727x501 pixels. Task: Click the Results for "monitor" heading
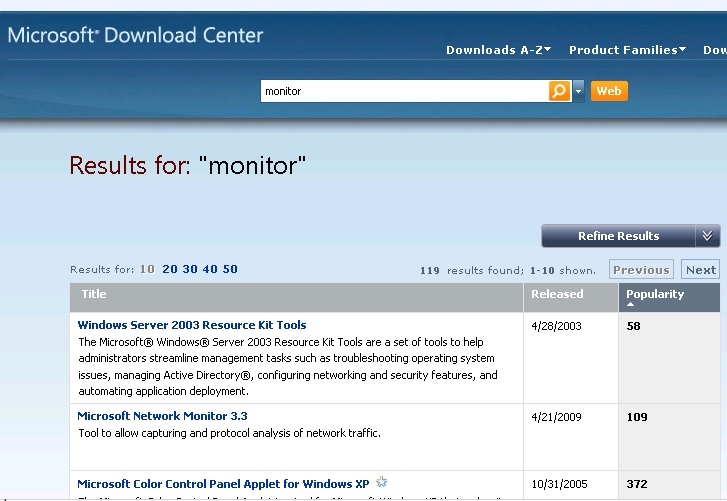188,165
